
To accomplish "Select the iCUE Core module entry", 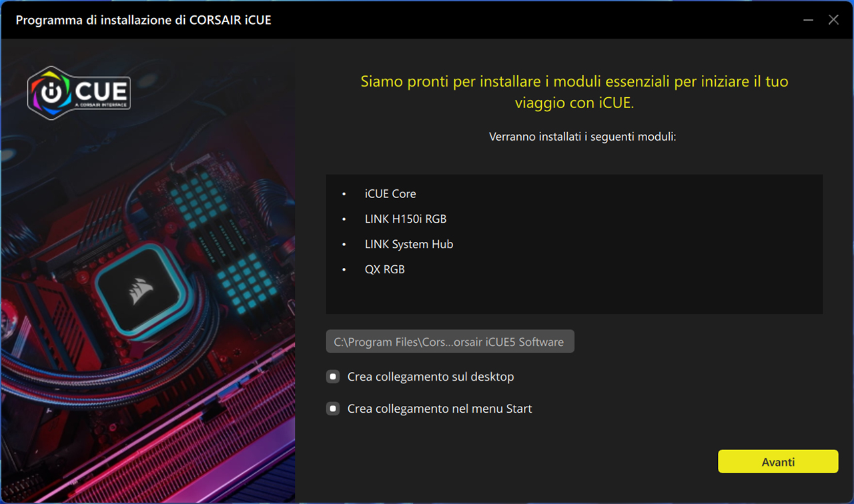I will [390, 193].
